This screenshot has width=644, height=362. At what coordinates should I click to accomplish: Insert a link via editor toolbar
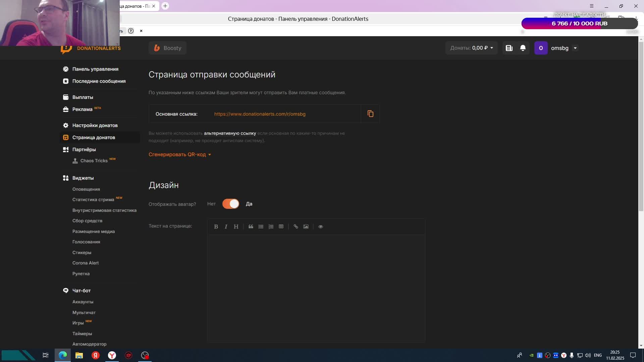296,227
